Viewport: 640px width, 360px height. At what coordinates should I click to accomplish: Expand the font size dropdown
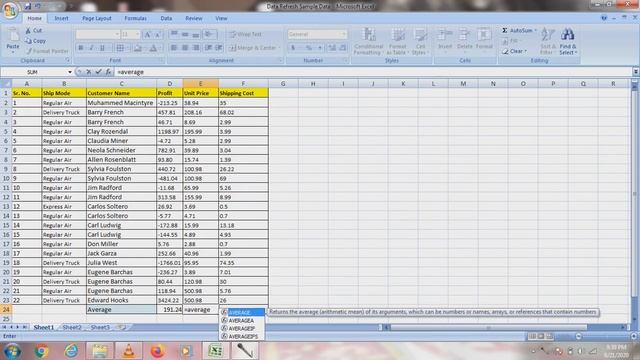pos(138,34)
